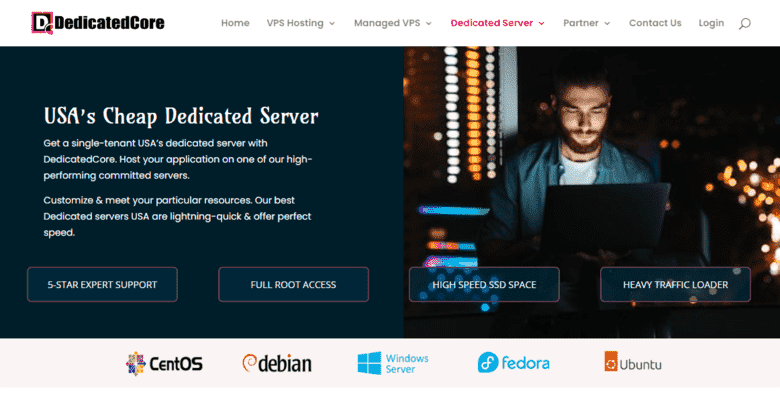Go to the Home page
Screen dimensions: 780x413
pyautogui.click(x=235, y=23)
